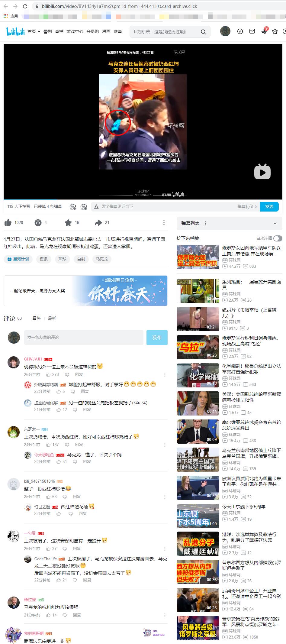Toggle the autoplay (自动连播) switch
Image resolution: width=286 pixels, height=644 pixels.
click(278, 238)
